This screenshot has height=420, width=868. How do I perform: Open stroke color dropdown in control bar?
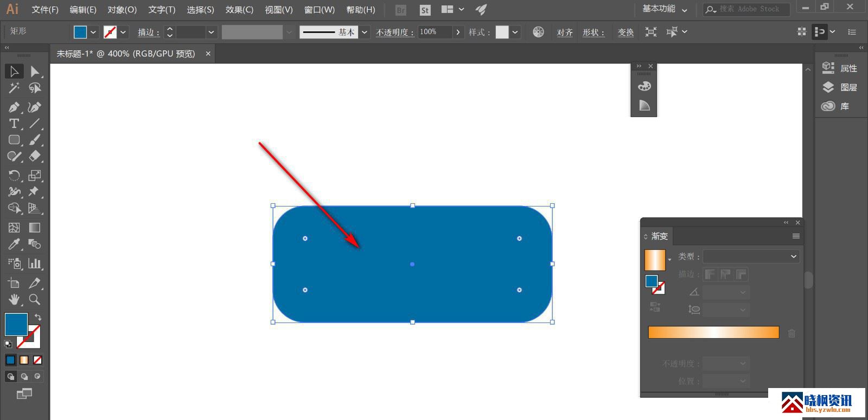tap(123, 32)
